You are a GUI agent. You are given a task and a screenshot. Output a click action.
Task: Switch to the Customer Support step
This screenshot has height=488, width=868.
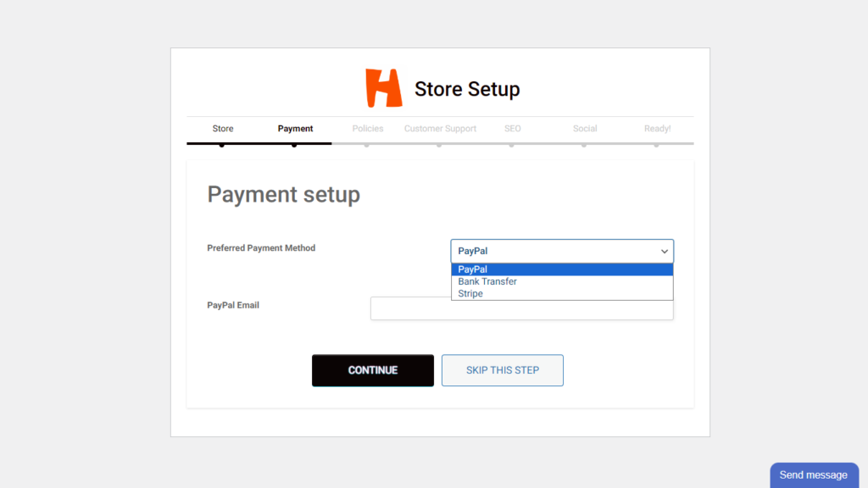pyautogui.click(x=440, y=129)
